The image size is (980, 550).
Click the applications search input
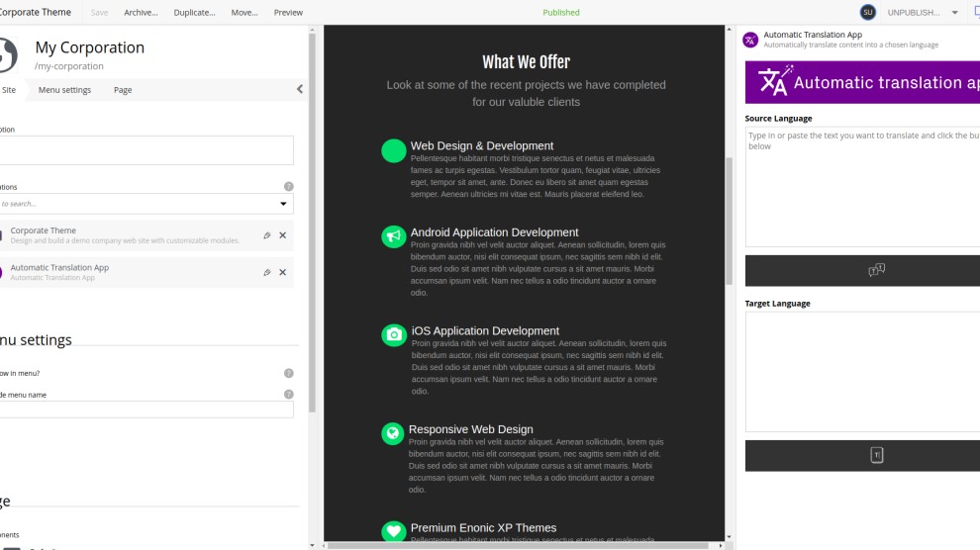tap(138, 204)
